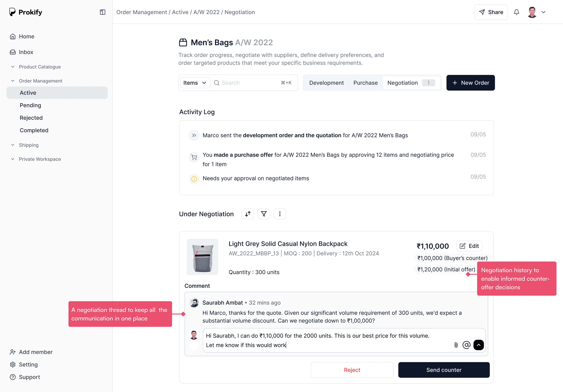
Task: Expand the Shipping section
Action: pos(13,145)
